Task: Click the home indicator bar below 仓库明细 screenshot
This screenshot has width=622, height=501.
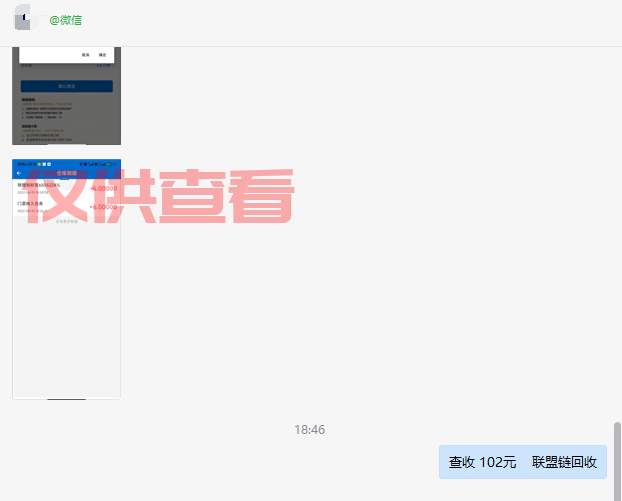Action: click(x=66, y=398)
